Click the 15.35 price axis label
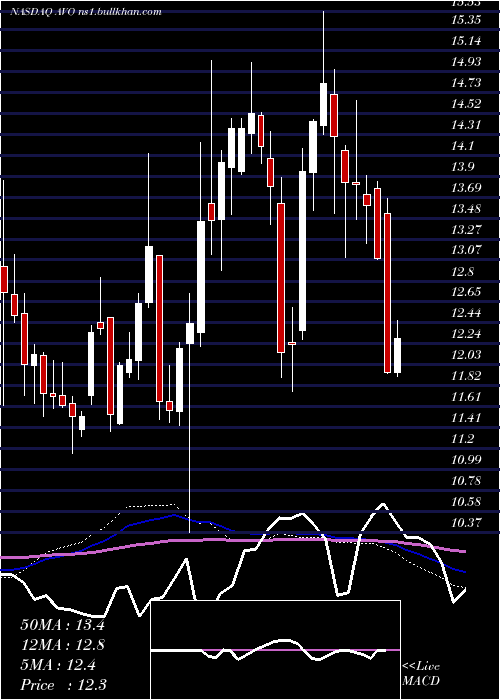Image resolution: width=500 pixels, height=700 pixels. click(x=466, y=20)
